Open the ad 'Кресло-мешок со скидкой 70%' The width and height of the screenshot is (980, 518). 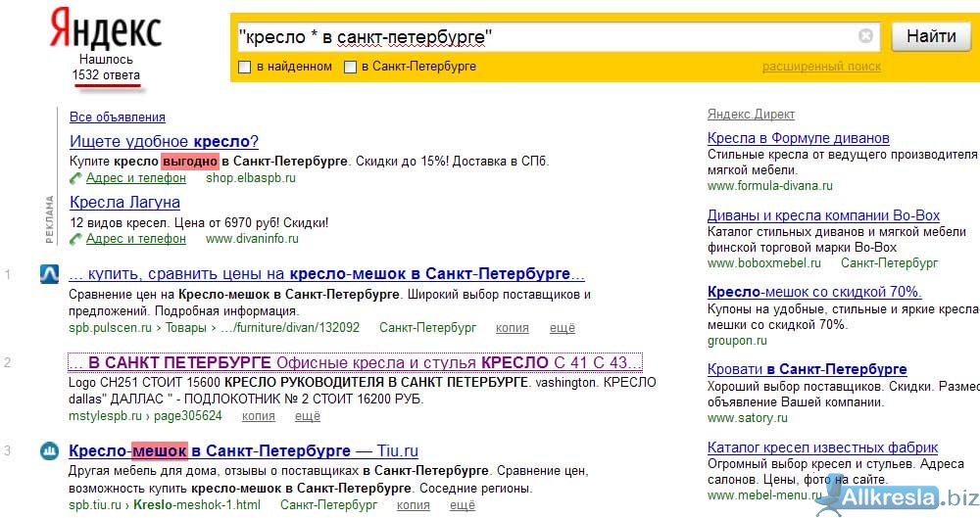click(814, 292)
